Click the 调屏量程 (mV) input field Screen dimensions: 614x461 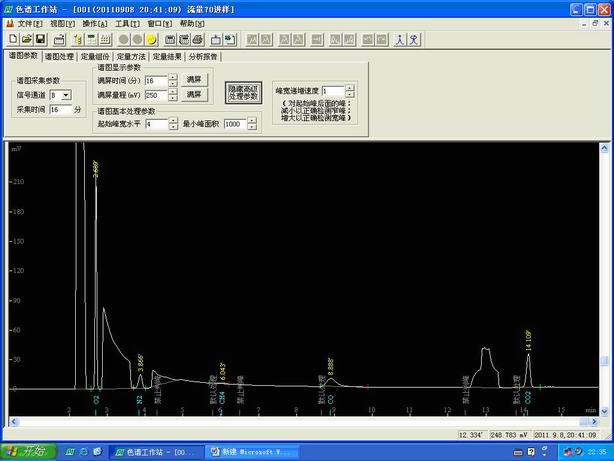(156, 95)
